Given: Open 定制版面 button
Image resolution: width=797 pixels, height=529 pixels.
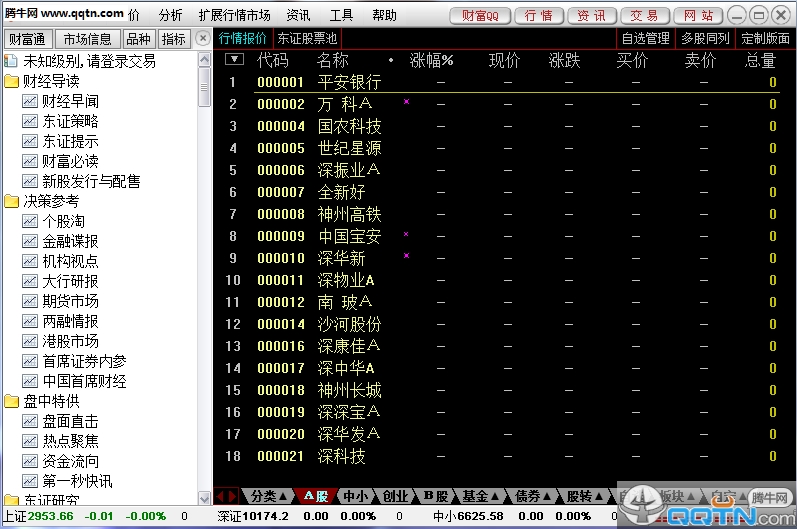Looking at the screenshot, I should point(765,38).
